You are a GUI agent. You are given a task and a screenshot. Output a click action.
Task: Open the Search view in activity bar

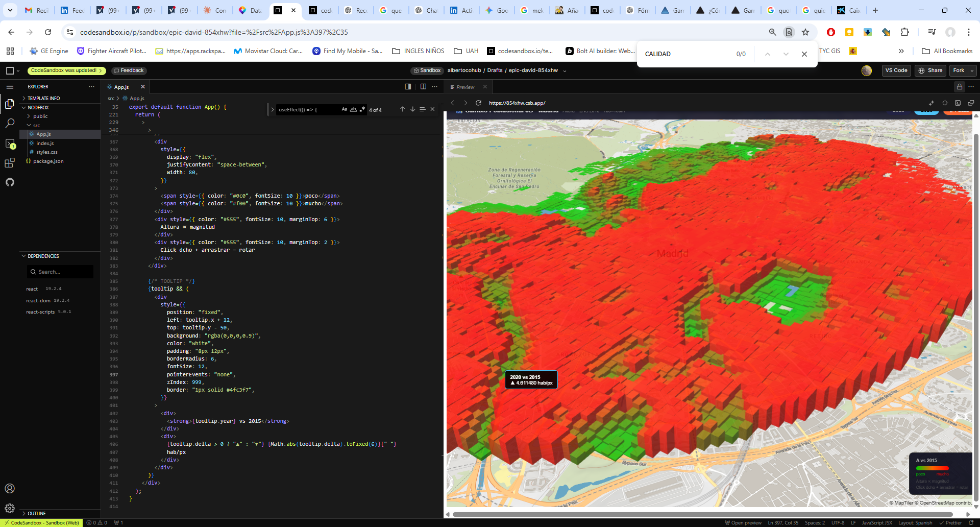point(10,123)
